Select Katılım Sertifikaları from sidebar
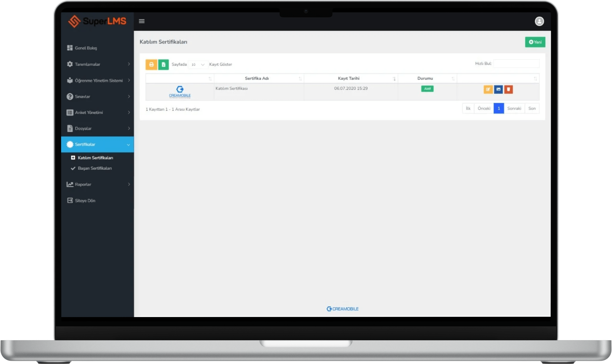 (95, 157)
